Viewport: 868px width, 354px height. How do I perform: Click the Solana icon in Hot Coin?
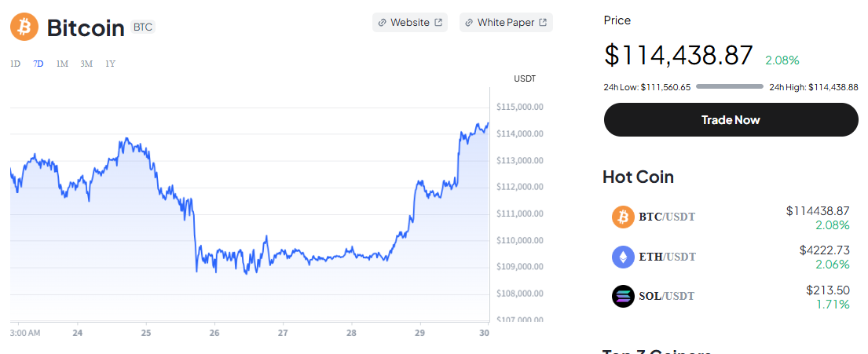pyautogui.click(x=623, y=296)
